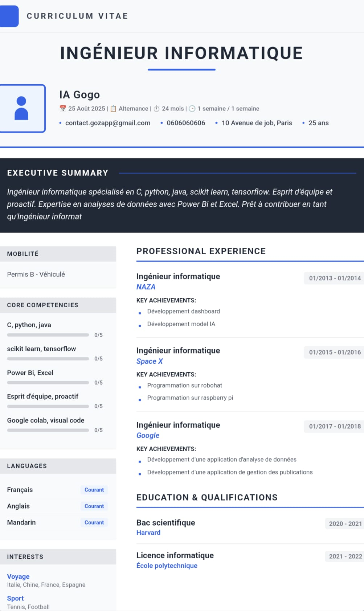Click the blue square logo beside Curriculum Vitae

tap(9, 16)
